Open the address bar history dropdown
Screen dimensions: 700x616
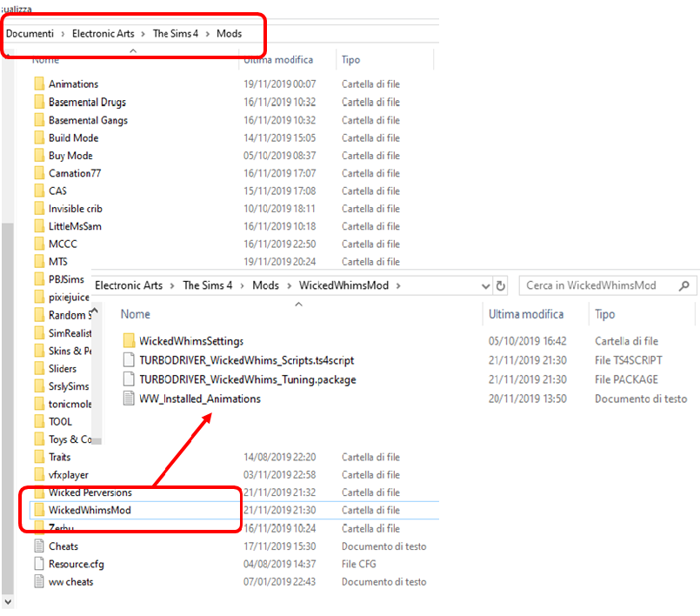click(486, 286)
